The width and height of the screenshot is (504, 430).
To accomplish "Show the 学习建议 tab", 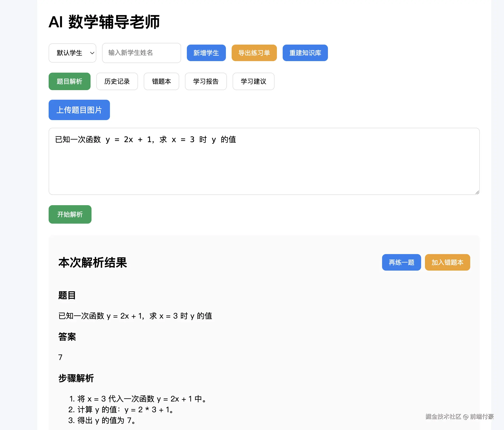I will [253, 81].
